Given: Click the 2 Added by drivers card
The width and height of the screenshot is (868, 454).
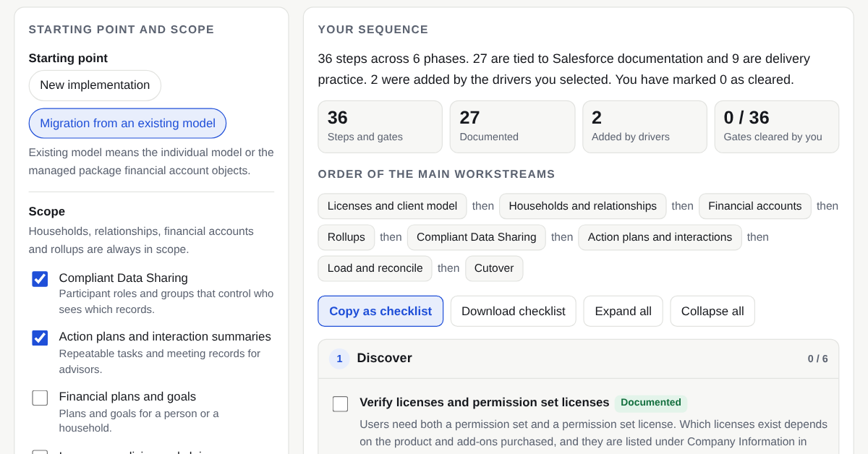Looking at the screenshot, I should pos(644,127).
